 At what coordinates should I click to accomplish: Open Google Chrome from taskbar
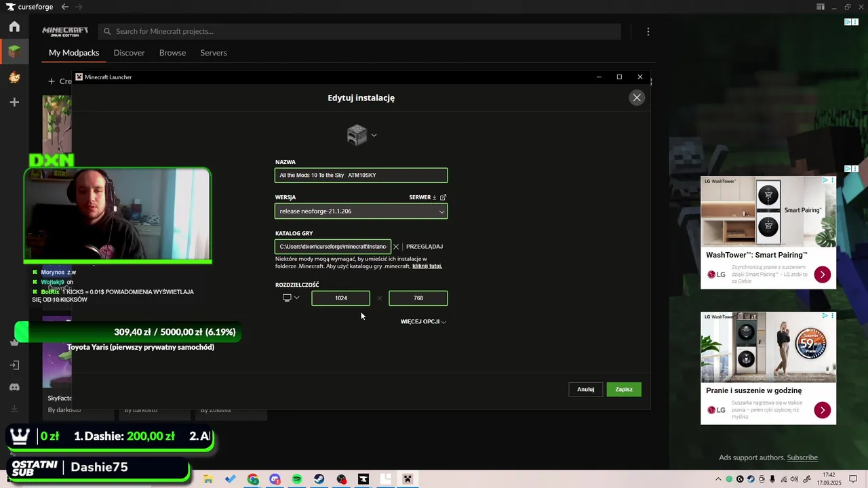tap(253, 479)
